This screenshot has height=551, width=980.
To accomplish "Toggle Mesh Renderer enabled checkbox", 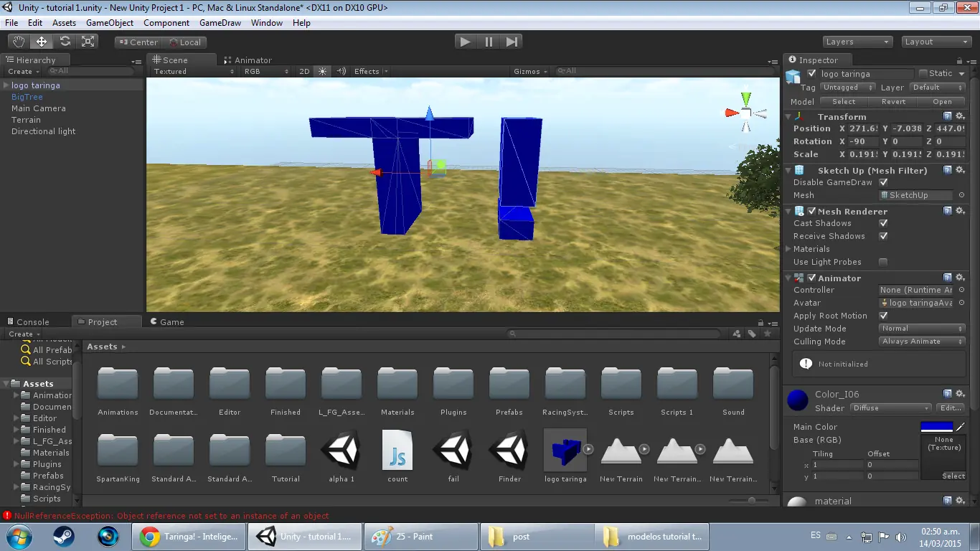I will 811,211.
